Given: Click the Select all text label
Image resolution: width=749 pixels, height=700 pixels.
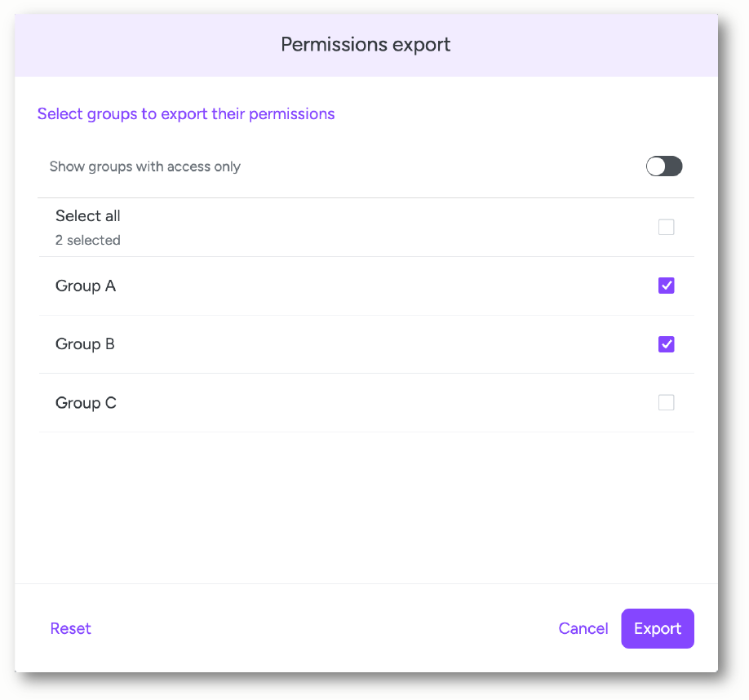Looking at the screenshot, I should tap(88, 216).
